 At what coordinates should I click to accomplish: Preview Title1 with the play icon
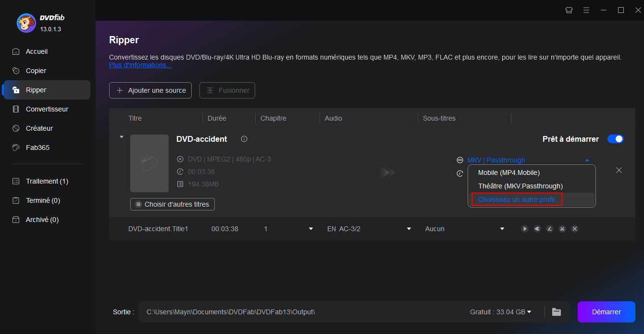525,229
